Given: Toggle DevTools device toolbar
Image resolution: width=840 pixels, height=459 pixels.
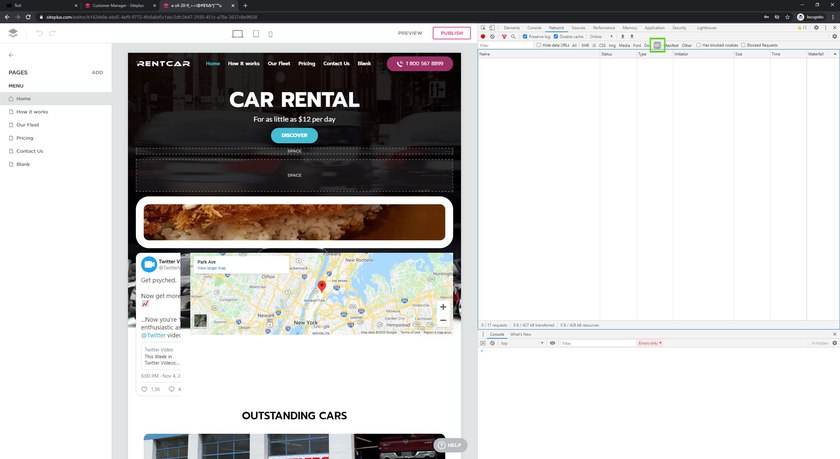Looking at the screenshot, I should [x=492, y=28].
